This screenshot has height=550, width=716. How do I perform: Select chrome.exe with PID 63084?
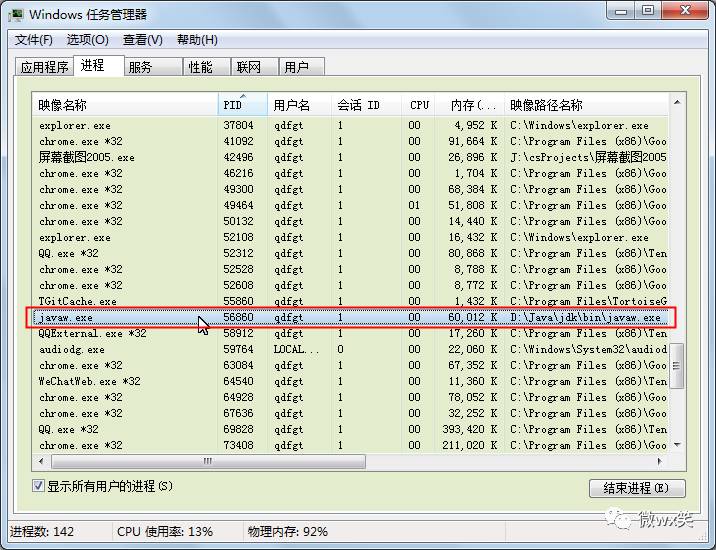click(350, 365)
